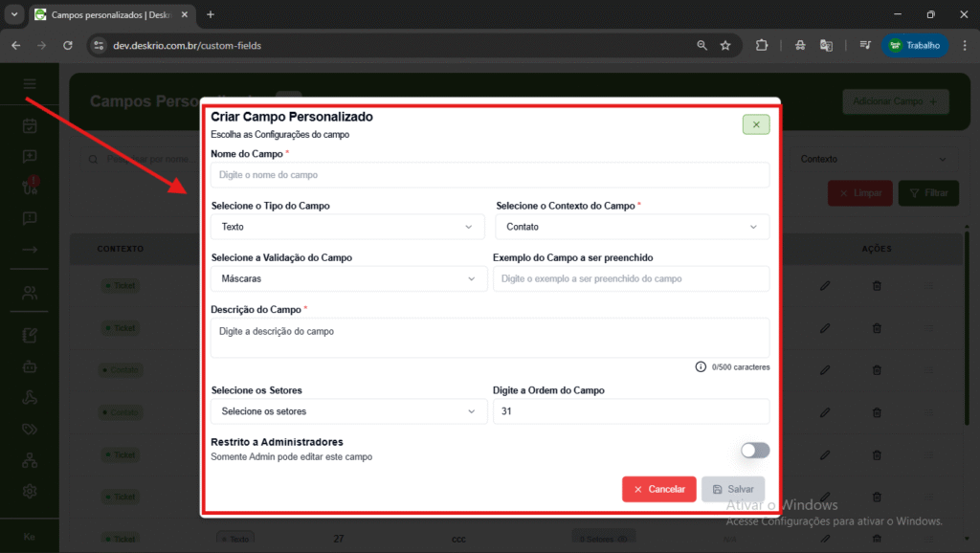Click the Cancelar button
Viewport: 980px width, 553px height.
[658, 489]
